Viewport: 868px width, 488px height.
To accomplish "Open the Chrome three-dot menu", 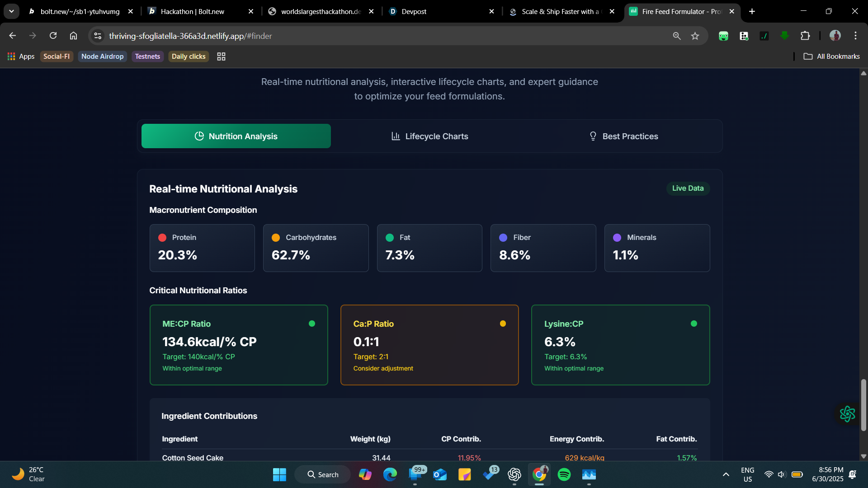I will [855, 36].
